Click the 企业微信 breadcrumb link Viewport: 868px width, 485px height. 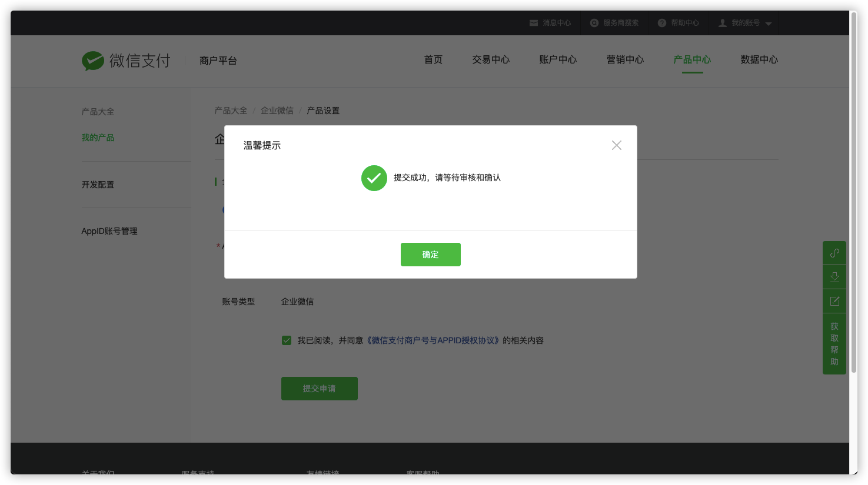click(x=277, y=111)
